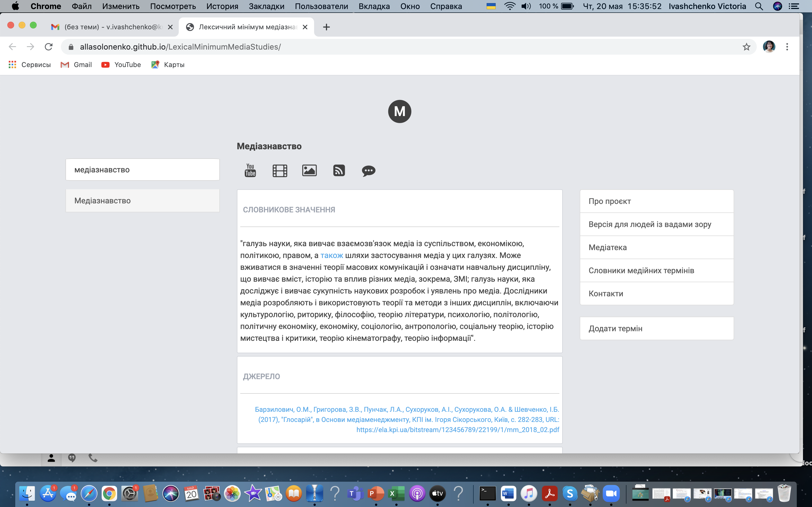Click the round M logo
Image resolution: width=812 pixels, height=507 pixels.
point(399,111)
